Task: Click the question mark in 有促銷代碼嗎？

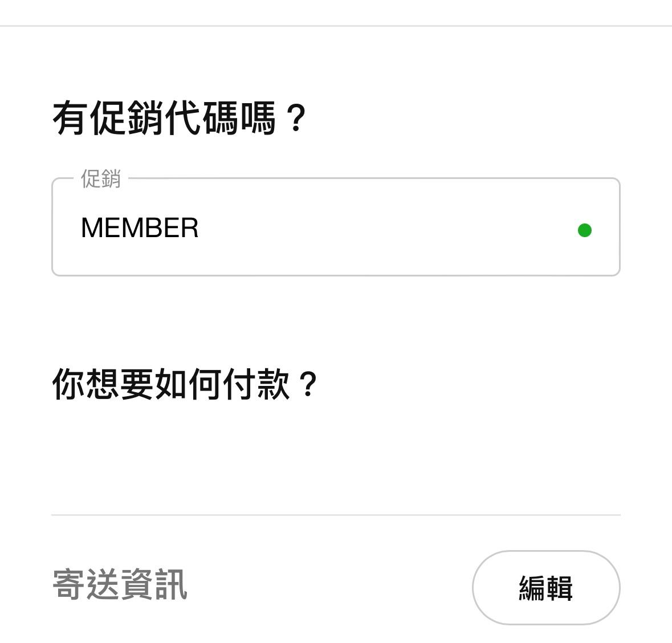Action: (296, 119)
